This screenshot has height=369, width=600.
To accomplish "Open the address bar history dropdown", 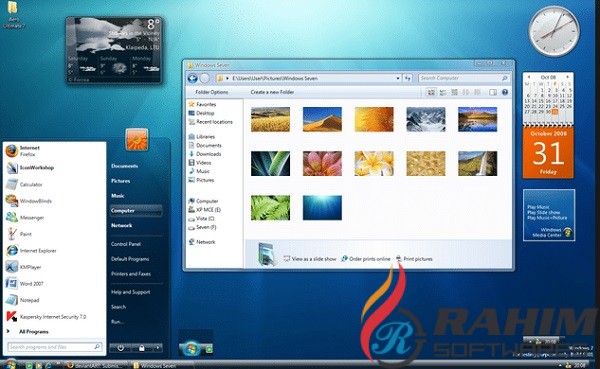I will coord(398,78).
